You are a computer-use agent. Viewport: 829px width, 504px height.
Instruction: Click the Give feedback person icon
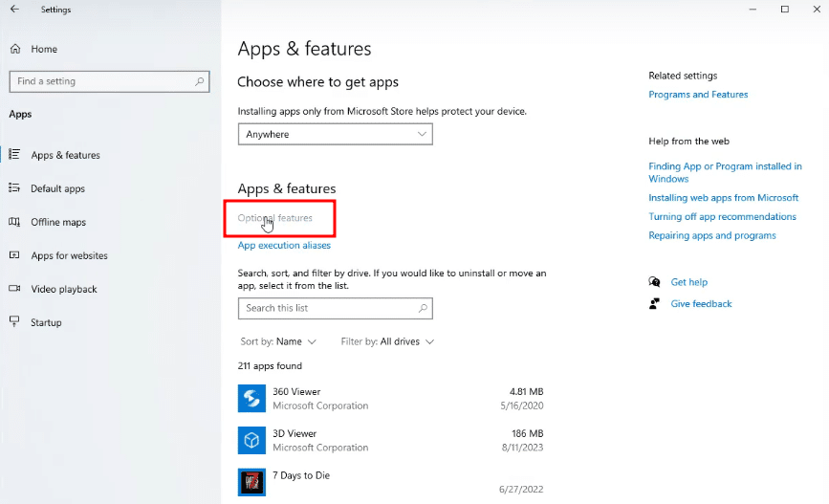pos(654,303)
